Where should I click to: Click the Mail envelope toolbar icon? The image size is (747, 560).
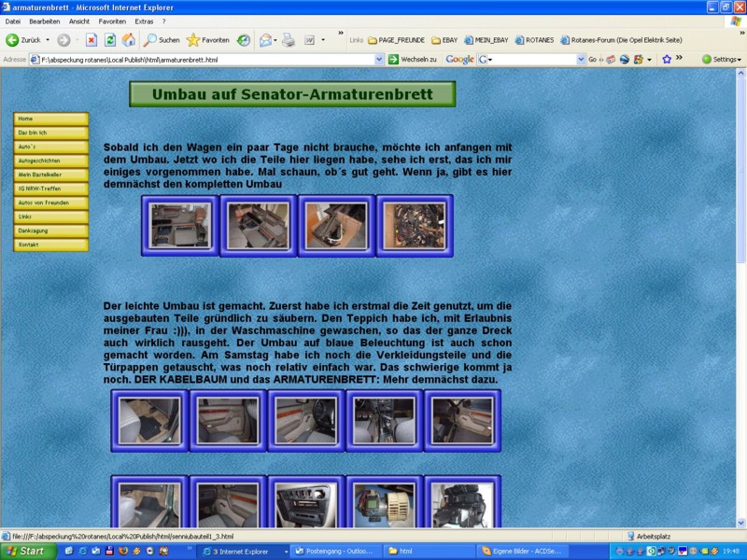(265, 40)
